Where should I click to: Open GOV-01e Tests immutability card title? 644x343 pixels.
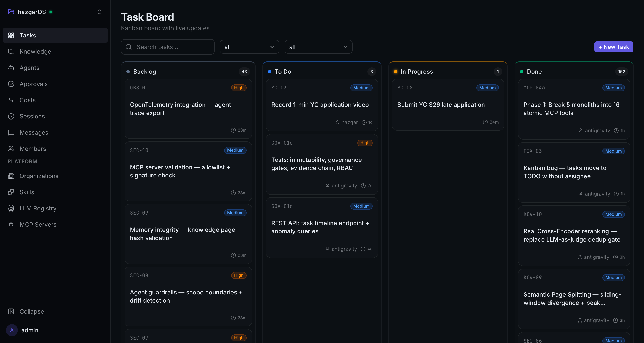(x=316, y=164)
